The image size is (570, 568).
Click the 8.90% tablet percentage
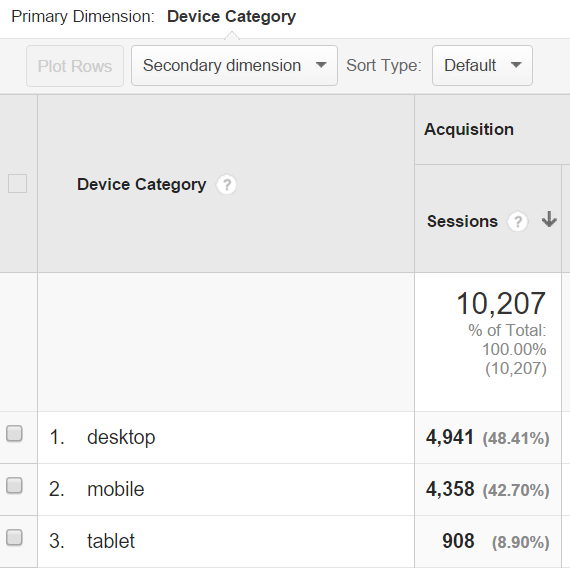point(521,542)
